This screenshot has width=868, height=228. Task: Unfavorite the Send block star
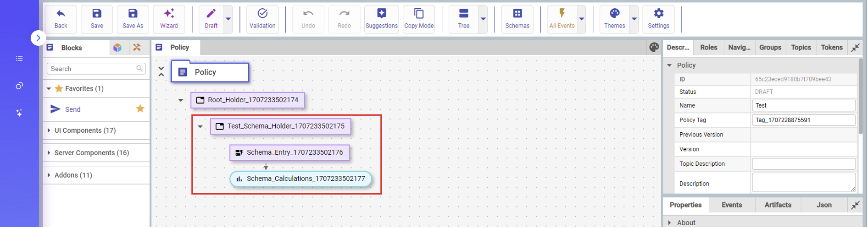click(140, 109)
